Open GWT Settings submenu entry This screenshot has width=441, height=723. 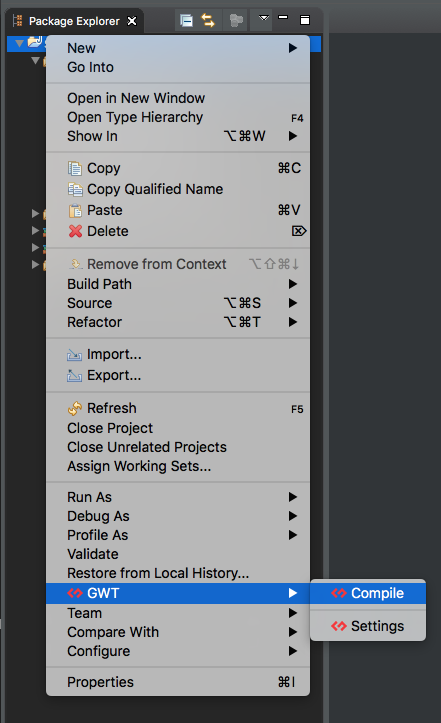click(x=368, y=626)
